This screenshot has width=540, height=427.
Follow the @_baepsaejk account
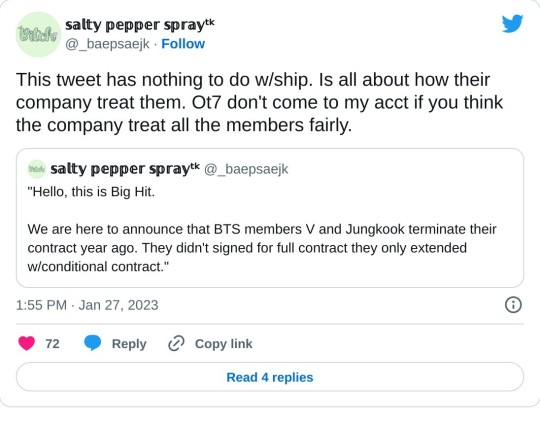tap(183, 44)
